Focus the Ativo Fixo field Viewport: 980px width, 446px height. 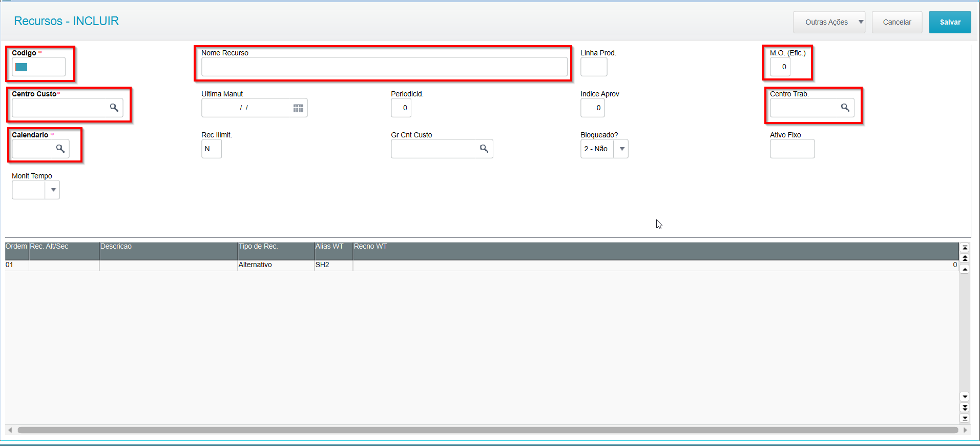[x=792, y=149]
